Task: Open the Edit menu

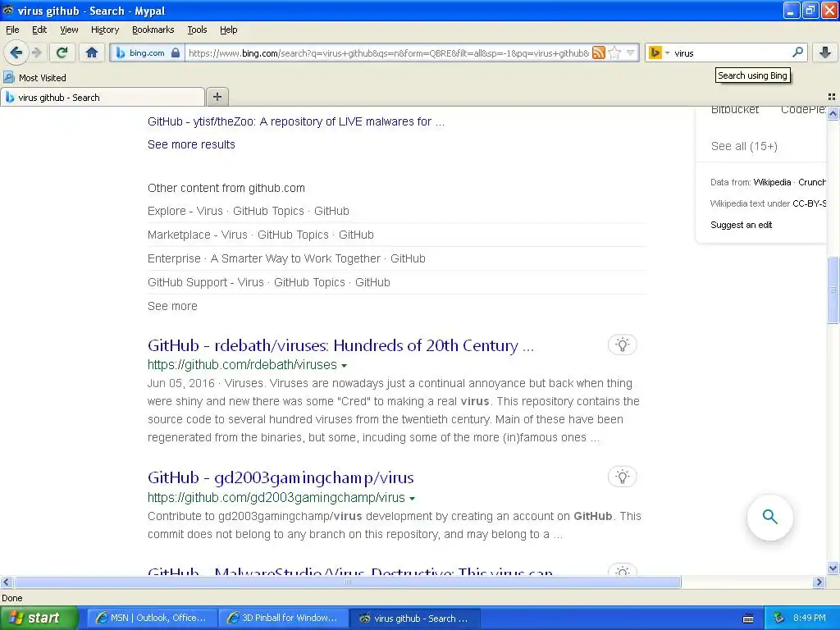Action: [39, 30]
